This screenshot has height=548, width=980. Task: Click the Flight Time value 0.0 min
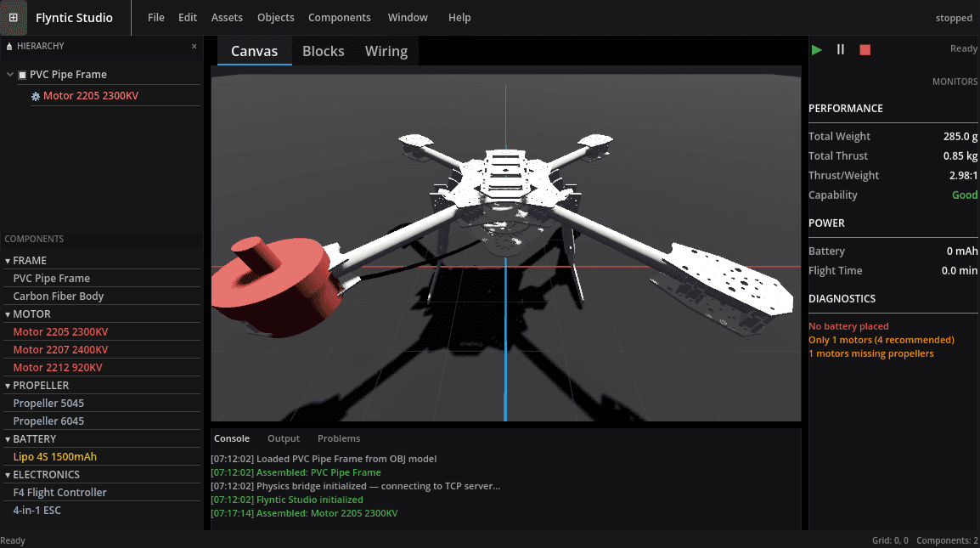tap(960, 271)
